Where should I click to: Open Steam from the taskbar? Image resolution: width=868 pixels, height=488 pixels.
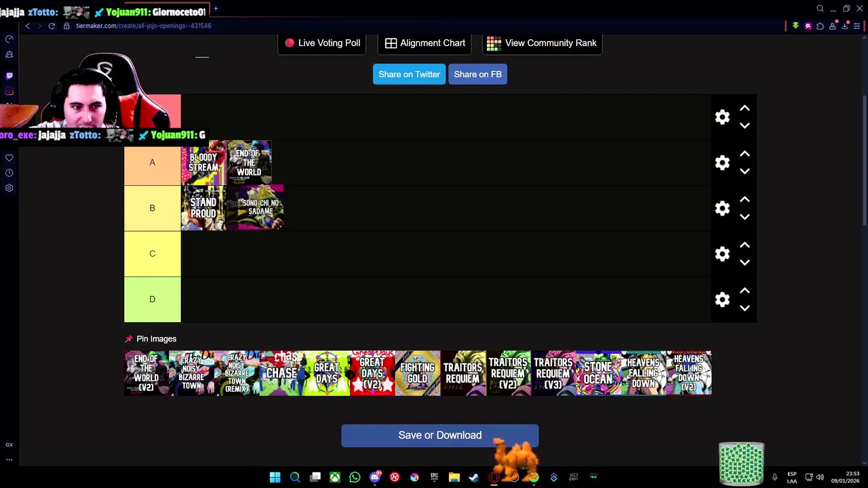point(474,477)
